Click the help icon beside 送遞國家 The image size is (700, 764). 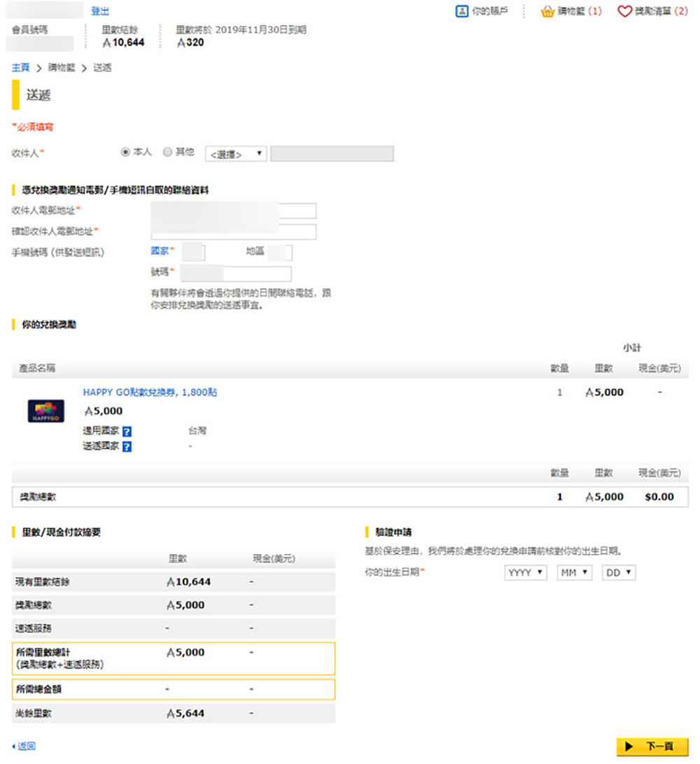(127, 447)
